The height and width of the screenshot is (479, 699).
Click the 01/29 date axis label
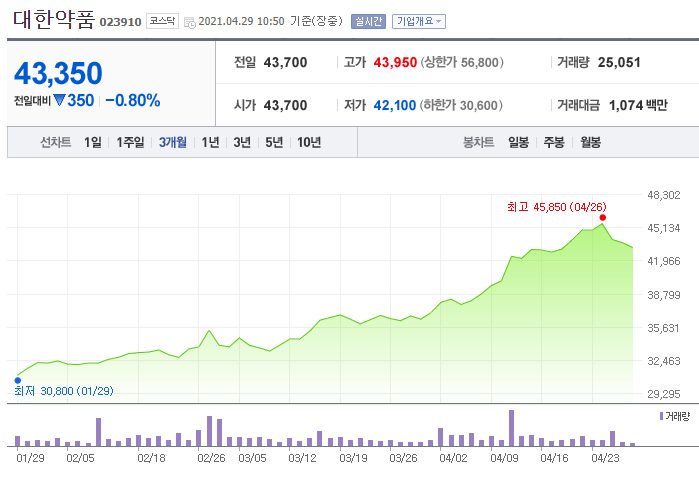[x=30, y=458]
